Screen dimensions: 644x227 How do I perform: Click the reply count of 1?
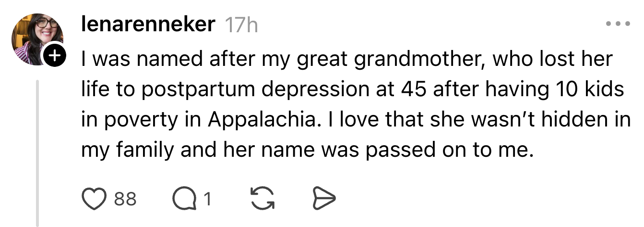[x=207, y=198]
